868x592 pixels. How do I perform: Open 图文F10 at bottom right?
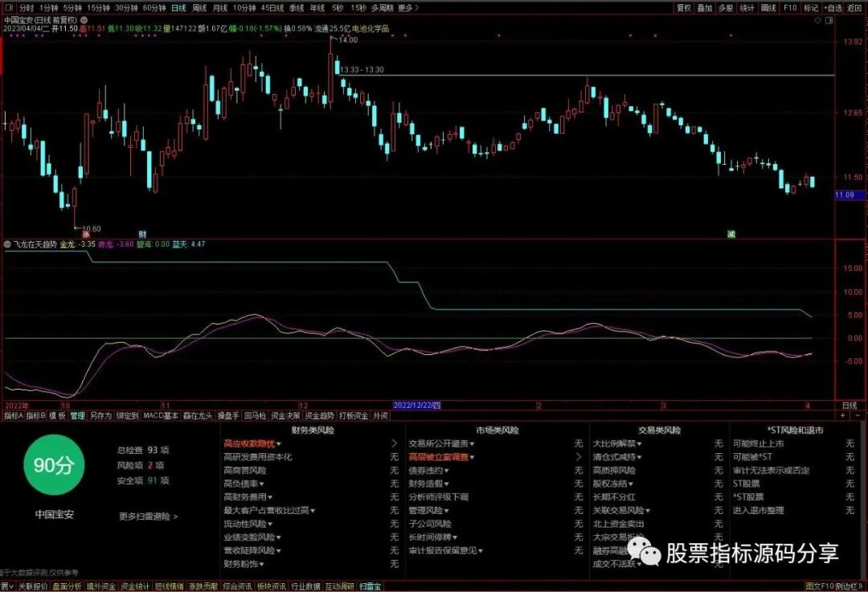point(819,586)
